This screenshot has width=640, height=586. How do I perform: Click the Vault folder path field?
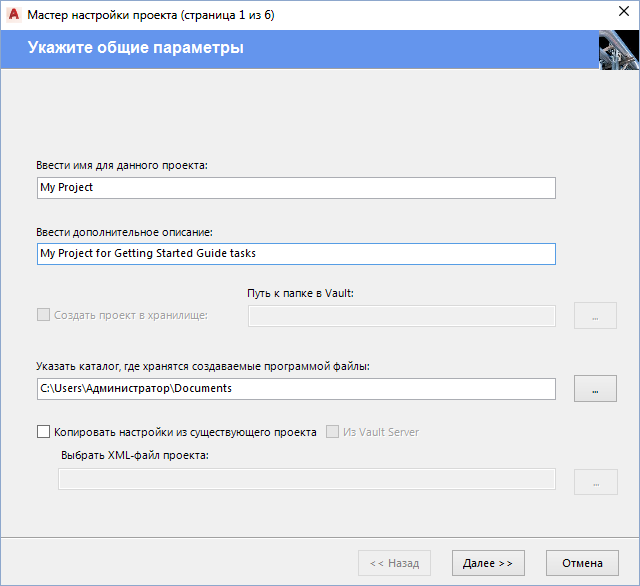point(401,316)
